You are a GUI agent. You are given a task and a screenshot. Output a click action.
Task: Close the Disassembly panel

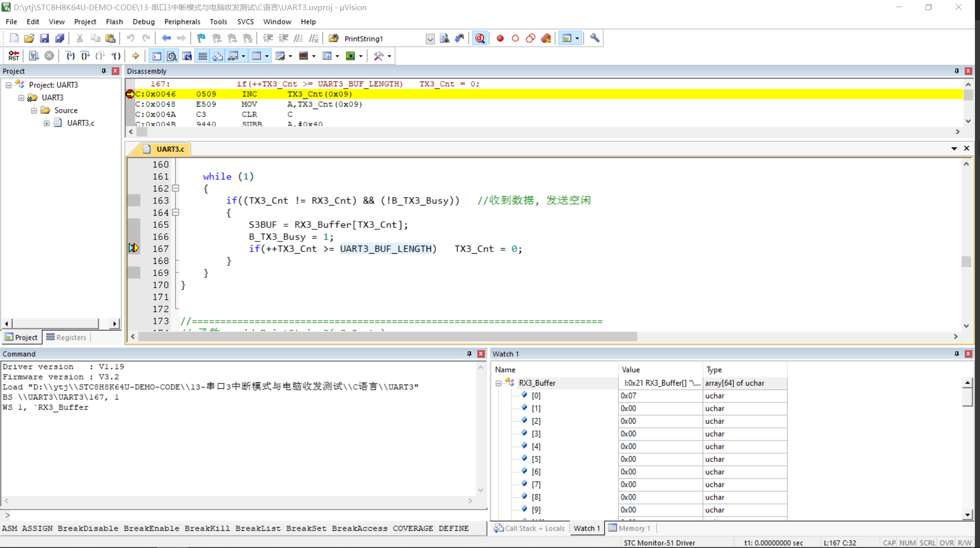click(x=968, y=71)
